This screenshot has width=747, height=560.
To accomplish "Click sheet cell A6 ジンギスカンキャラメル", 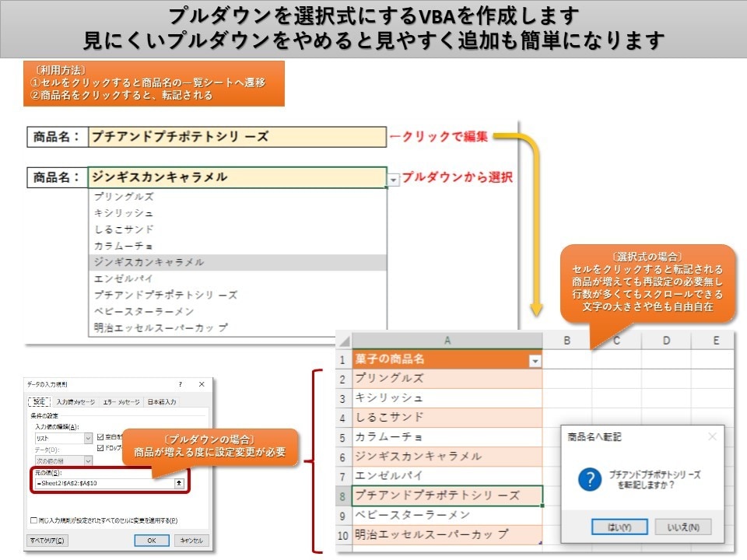I will [447, 457].
